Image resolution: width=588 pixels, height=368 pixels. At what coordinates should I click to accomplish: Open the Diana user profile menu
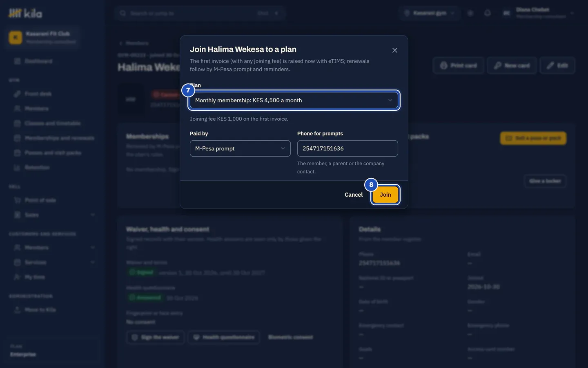[538, 13]
